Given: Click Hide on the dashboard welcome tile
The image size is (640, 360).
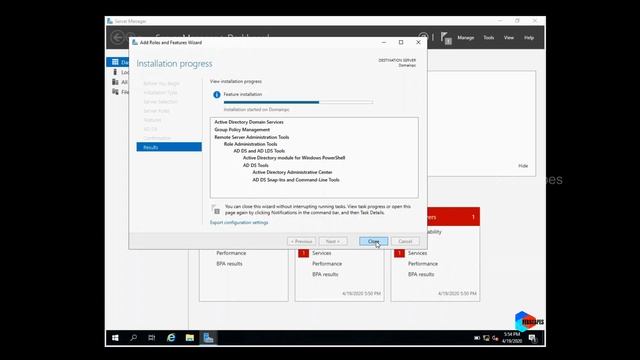Looking at the screenshot, I should coord(523,166).
